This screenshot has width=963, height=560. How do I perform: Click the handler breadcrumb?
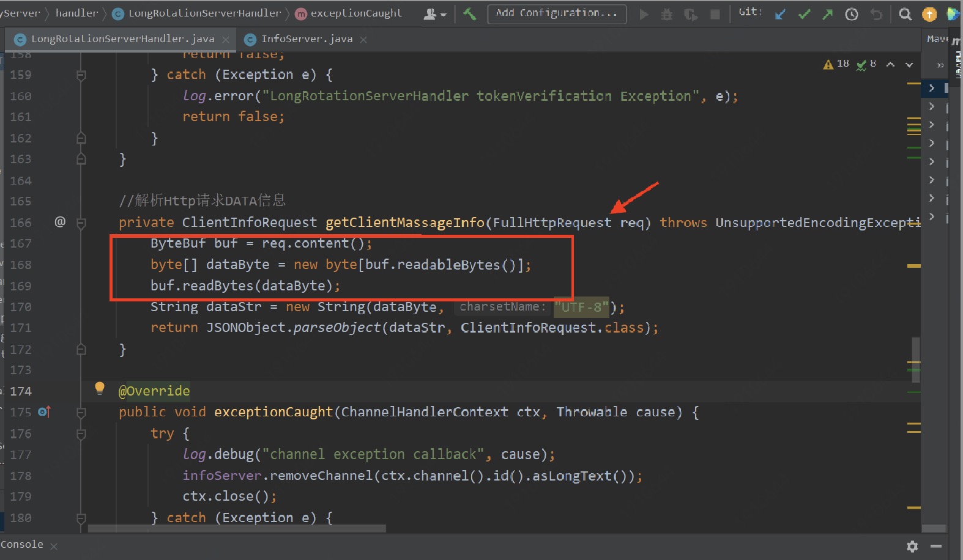pyautogui.click(x=76, y=13)
